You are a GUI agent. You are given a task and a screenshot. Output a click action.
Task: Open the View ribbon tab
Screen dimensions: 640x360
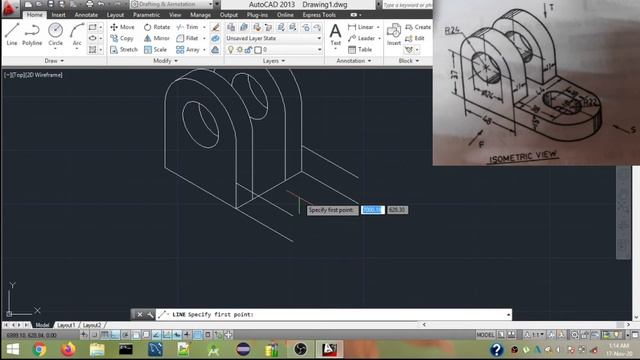(175, 15)
